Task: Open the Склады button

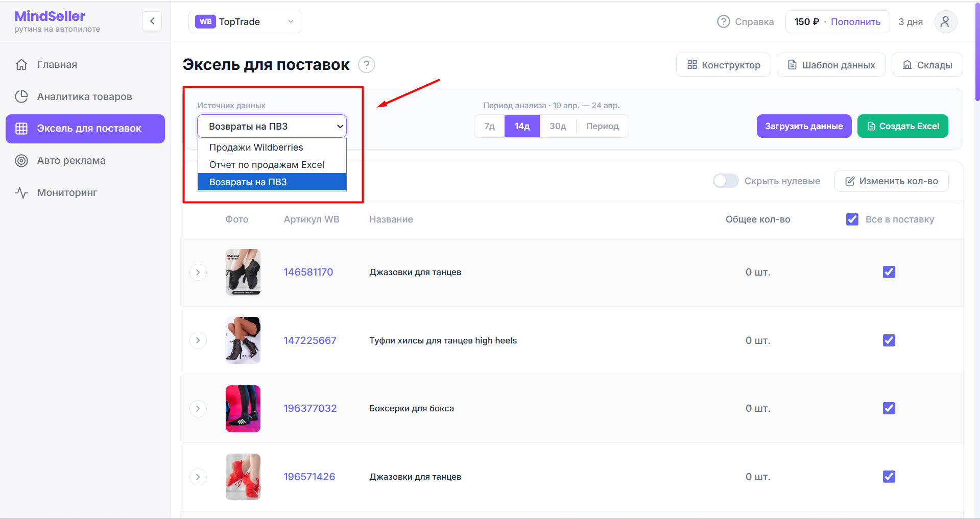Action: coord(927,65)
